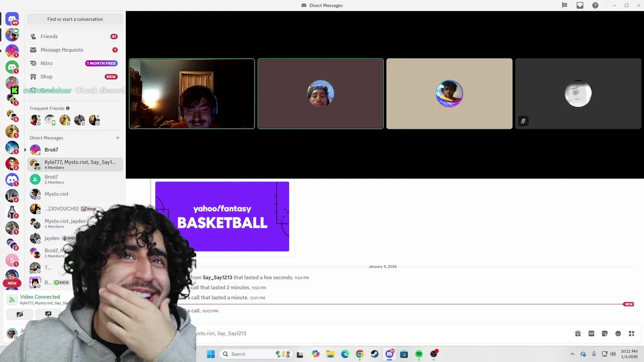The height and width of the screenshot is (362, 644).
Task: Create a new DM with plus icon
Action: coord(118,138)
